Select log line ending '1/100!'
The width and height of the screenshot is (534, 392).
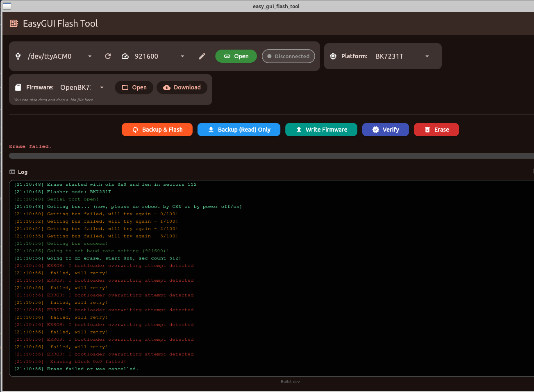tap(96, 221)
